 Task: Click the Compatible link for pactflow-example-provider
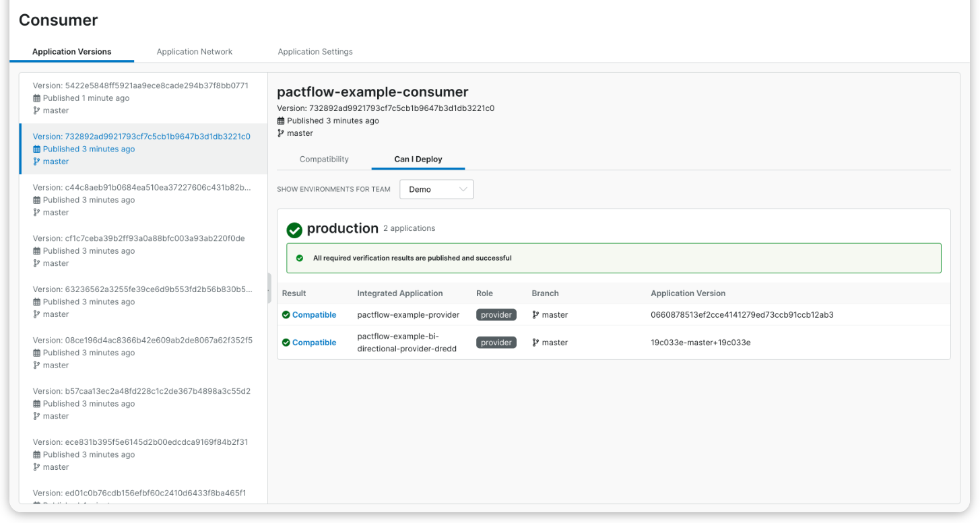pos(314,315)
